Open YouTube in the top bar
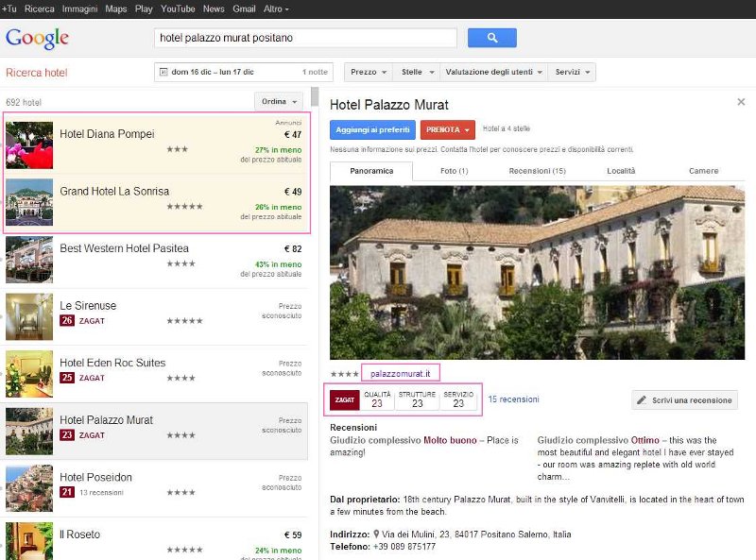The image size is (756, 560). (178, 8)
